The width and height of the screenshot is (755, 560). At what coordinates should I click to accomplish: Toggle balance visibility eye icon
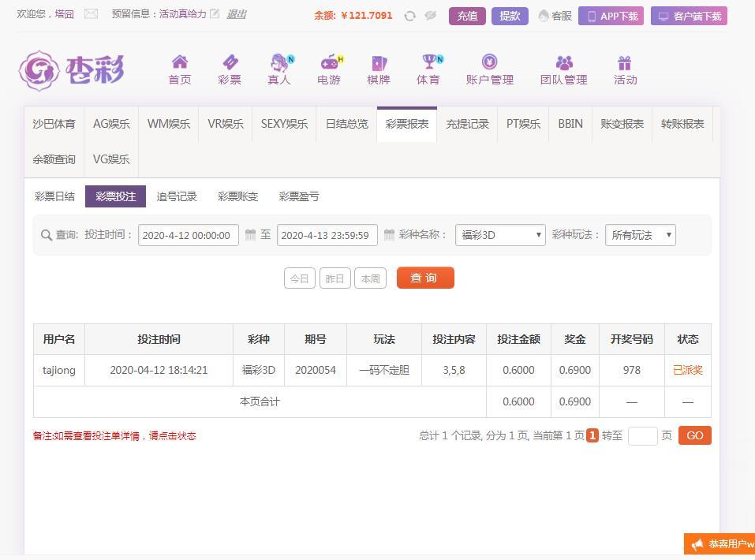[x=430, y=16]
